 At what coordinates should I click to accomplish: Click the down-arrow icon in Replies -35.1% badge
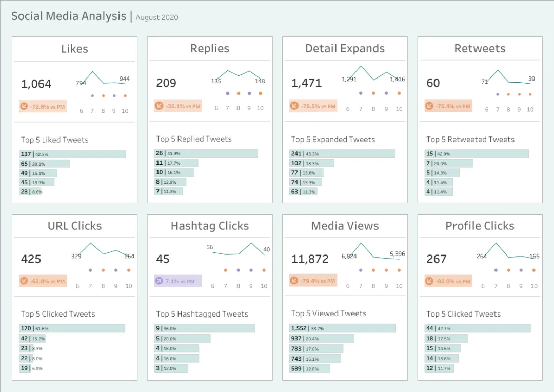[x=160, y=106]
